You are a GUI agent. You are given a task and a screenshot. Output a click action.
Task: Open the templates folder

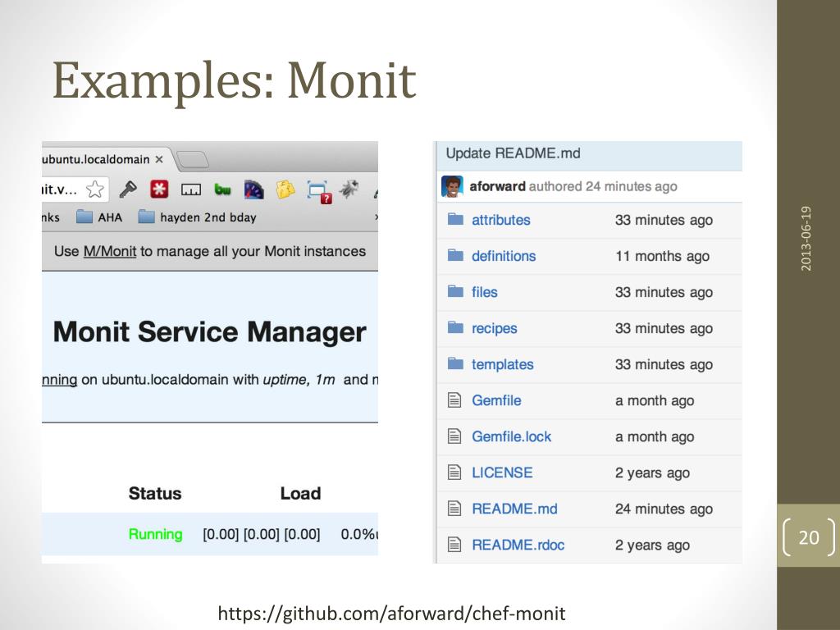(503, 364)
